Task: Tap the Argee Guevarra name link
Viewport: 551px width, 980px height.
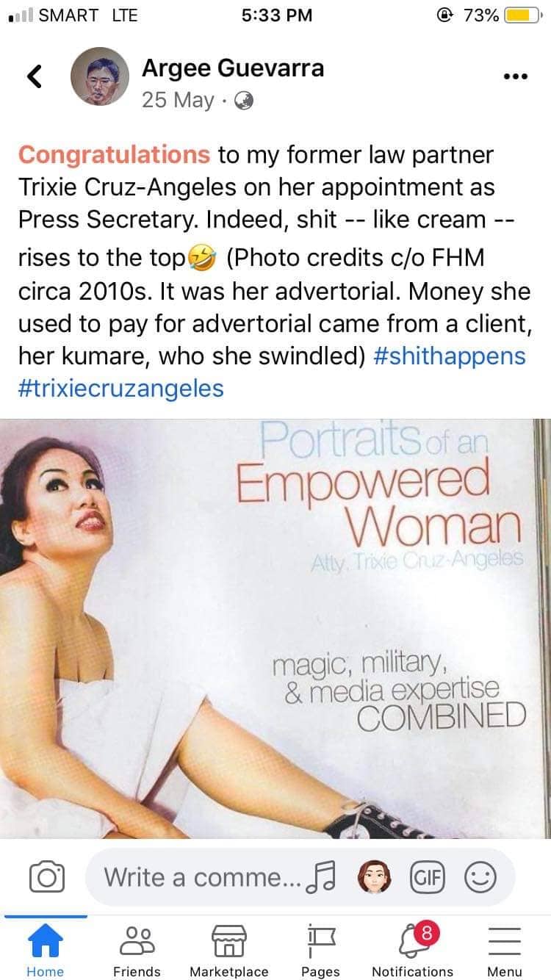Action: point(233,68)
